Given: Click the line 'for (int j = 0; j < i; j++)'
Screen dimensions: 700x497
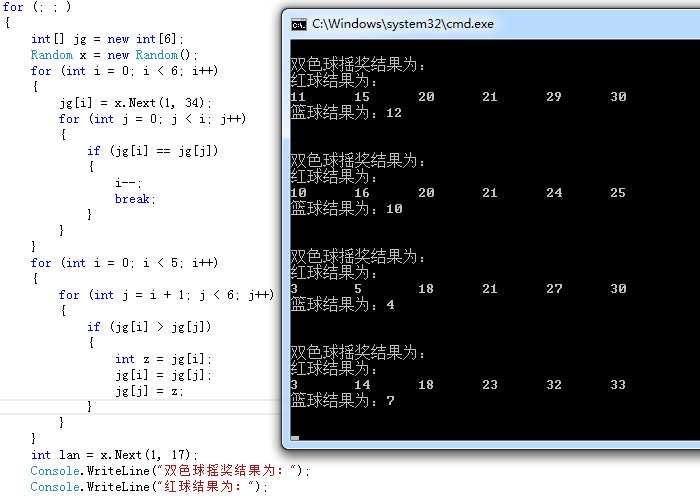Looking at the screenshot, I should click(152, 119).
